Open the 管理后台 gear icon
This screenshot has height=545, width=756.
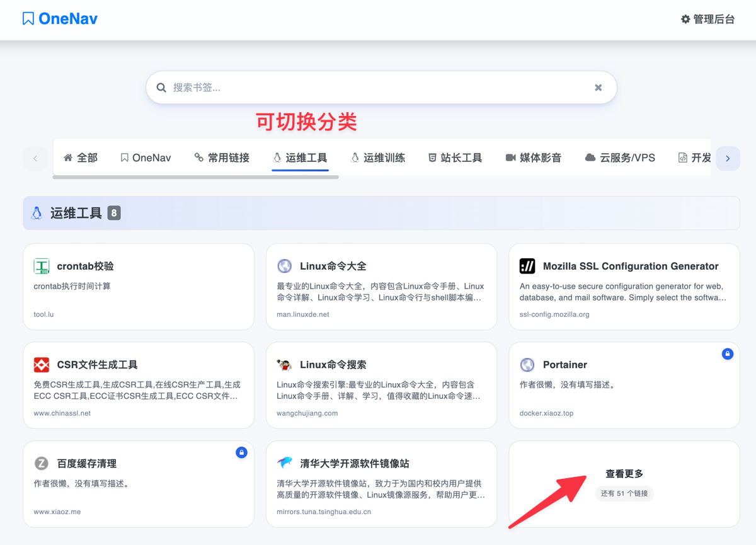point(685,20)
